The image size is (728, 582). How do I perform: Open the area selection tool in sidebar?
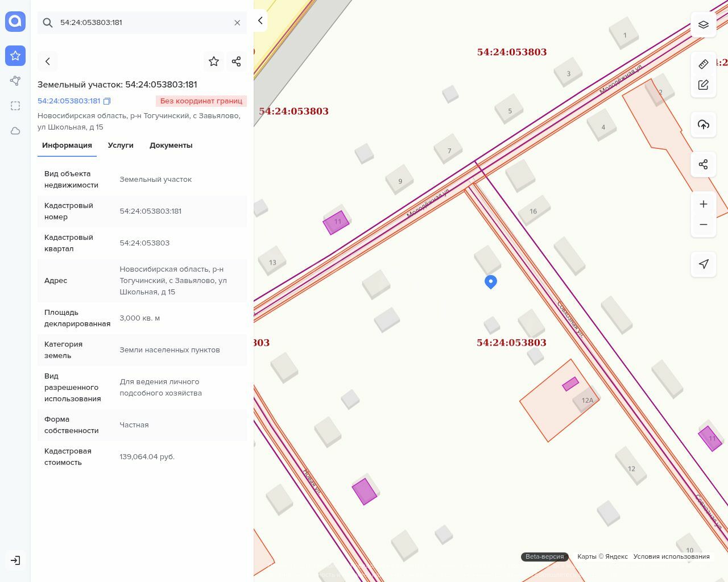[x=15, y=106]
